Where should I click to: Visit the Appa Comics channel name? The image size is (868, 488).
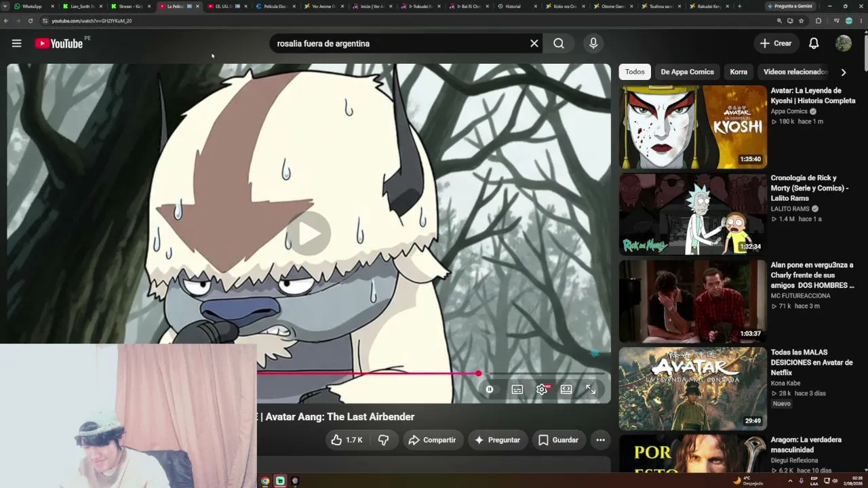pyautogui.click(x=789, y=111)
